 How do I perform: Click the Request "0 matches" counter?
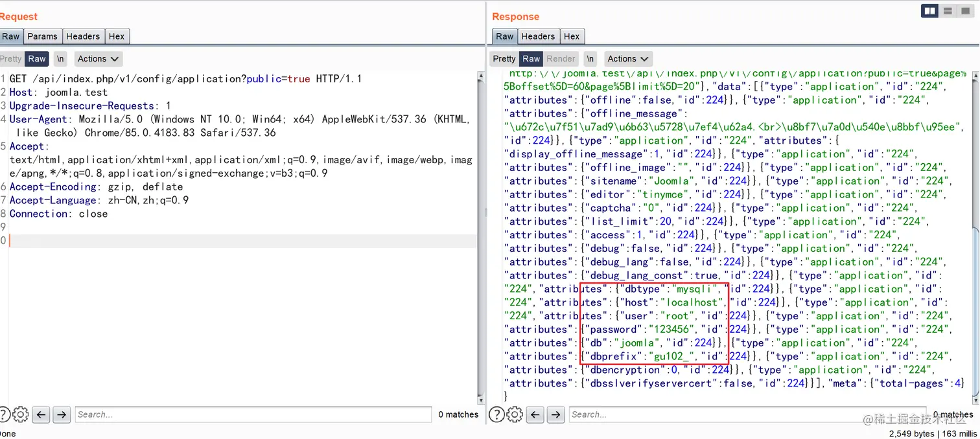(x=458, y=414)
